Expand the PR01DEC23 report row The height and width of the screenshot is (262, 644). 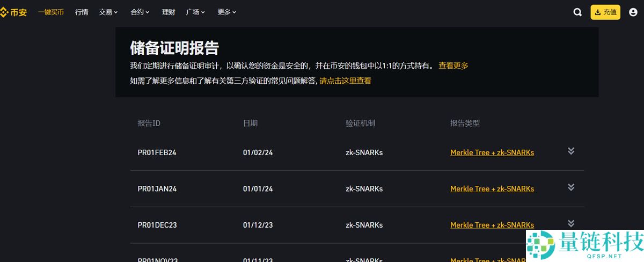pos(571,223)
